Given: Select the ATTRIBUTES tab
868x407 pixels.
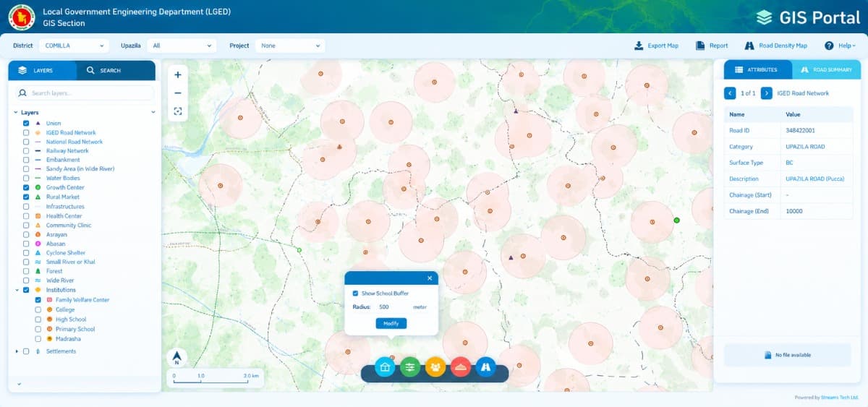Looking at the screenshot, I should [x=757, y=69].
